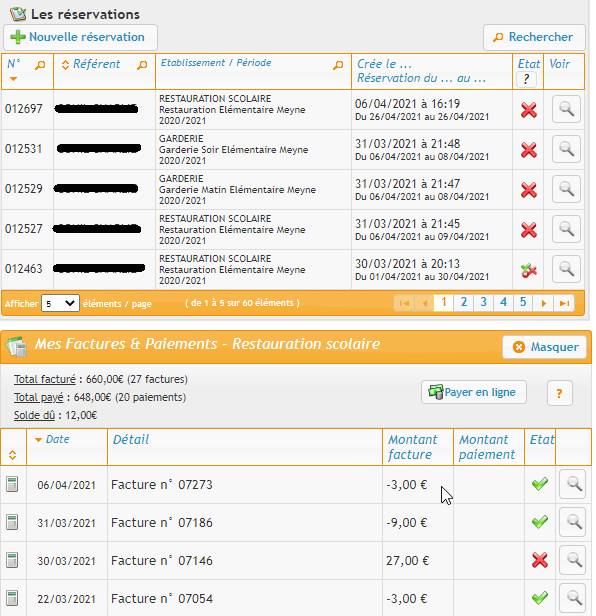Open the Afficher éléments per page dropdown
The height and width of the screenshot is (616, 596).
click(x=60, y=303)
